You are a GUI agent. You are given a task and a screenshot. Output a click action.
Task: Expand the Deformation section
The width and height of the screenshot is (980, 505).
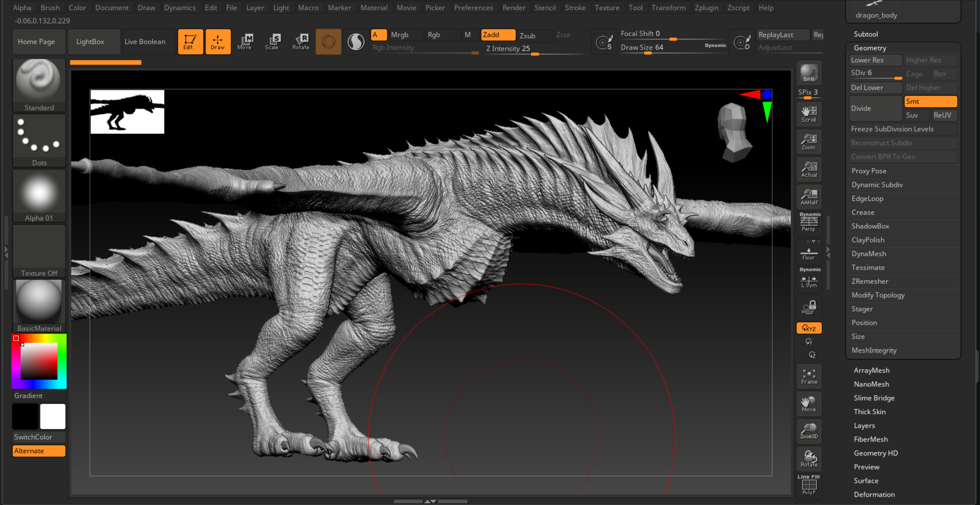pyautogui.click(x=874, y=495)
